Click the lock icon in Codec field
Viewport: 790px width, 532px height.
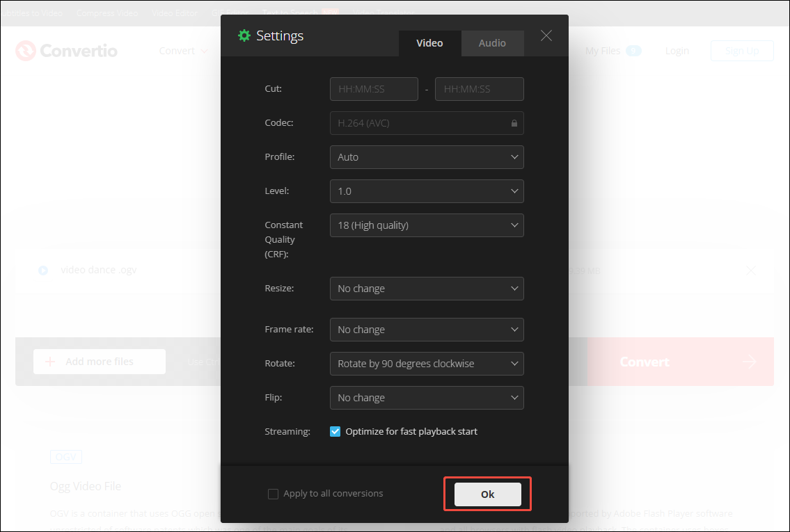(x=514, y=123)
